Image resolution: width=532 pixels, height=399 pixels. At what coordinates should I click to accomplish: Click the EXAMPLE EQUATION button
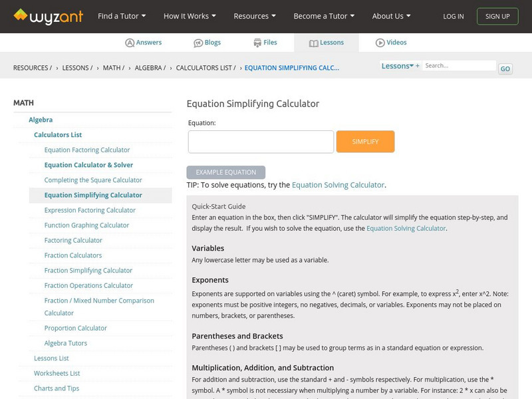[226, 172]
